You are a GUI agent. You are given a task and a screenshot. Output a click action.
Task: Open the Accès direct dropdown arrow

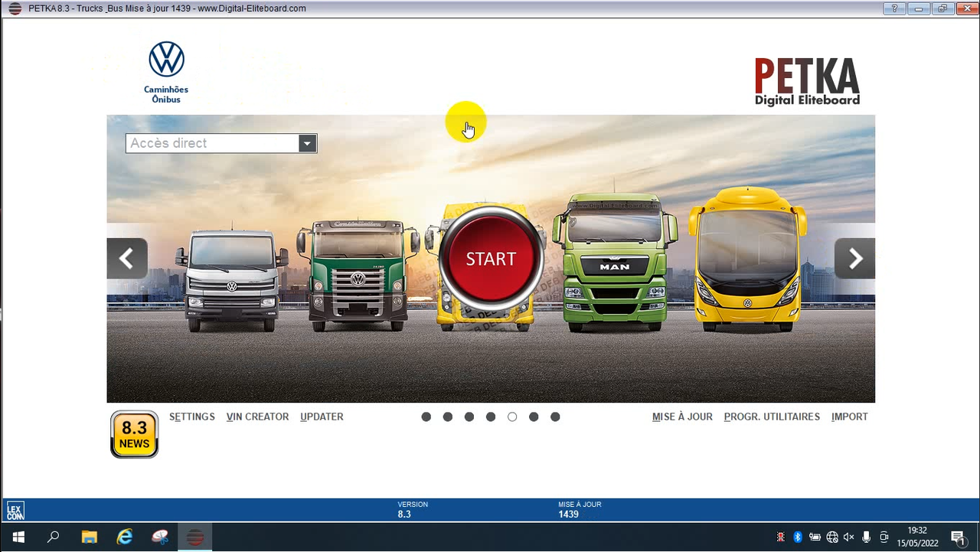point(307,143)
